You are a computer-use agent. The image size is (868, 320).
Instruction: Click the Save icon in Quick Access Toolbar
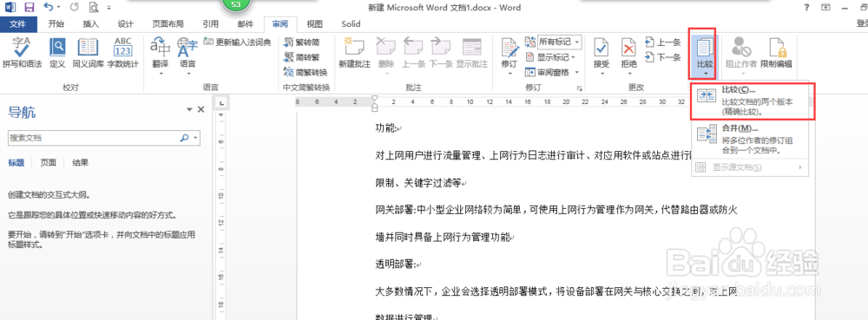click(x=30, y=8)
